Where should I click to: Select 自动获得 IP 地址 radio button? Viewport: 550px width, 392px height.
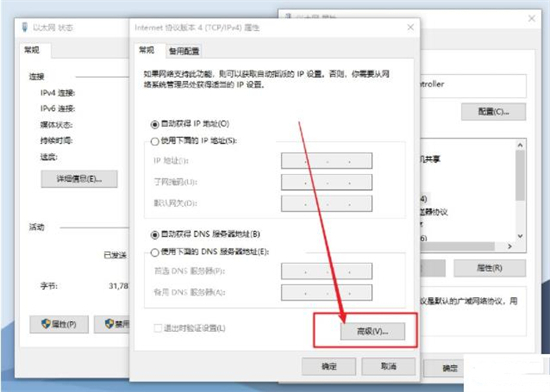pyautogui.click(x=155, y=124)
